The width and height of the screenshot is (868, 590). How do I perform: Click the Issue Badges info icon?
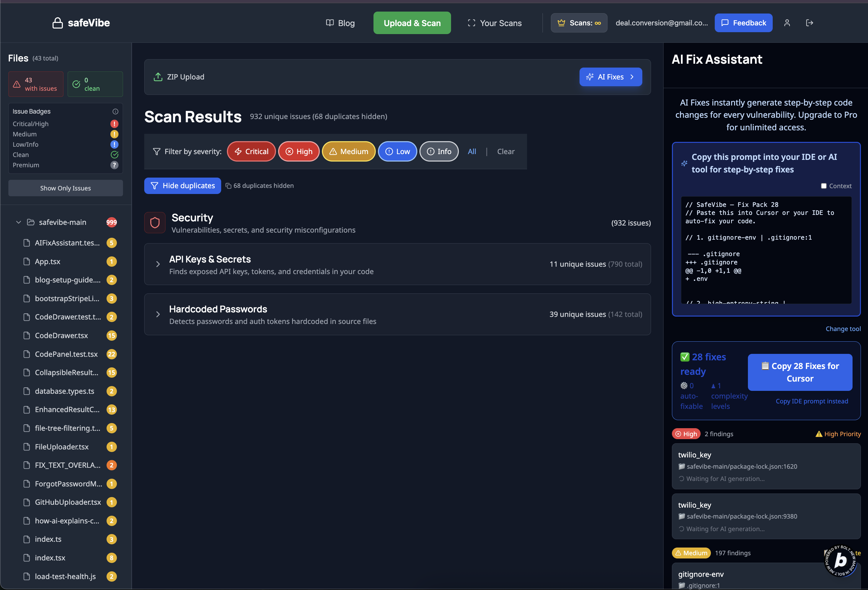115,111
